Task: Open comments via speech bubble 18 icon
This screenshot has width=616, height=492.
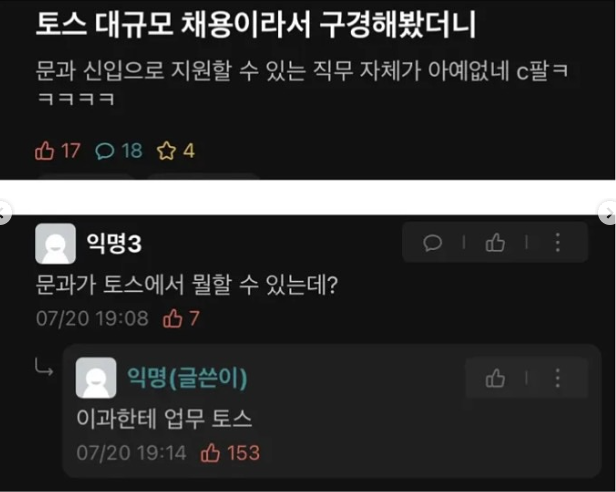Action: pos(105,151)
